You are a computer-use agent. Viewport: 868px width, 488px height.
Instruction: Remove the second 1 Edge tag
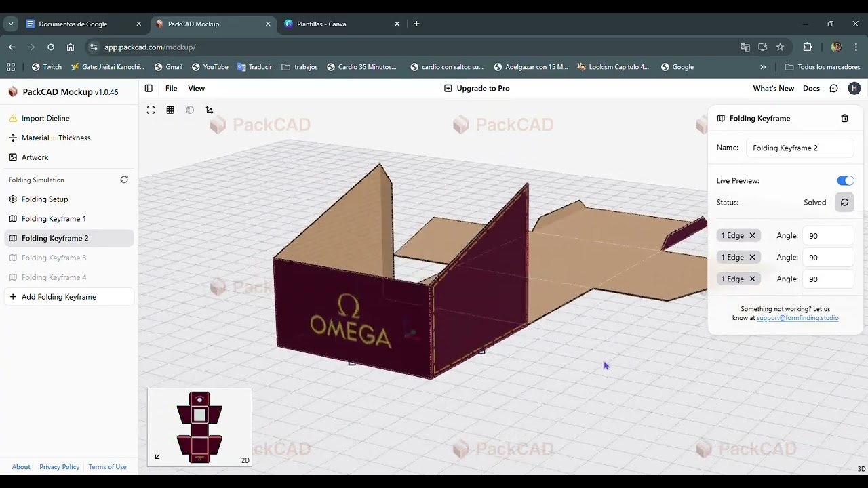pyautogui.click(x=752, y=257)
